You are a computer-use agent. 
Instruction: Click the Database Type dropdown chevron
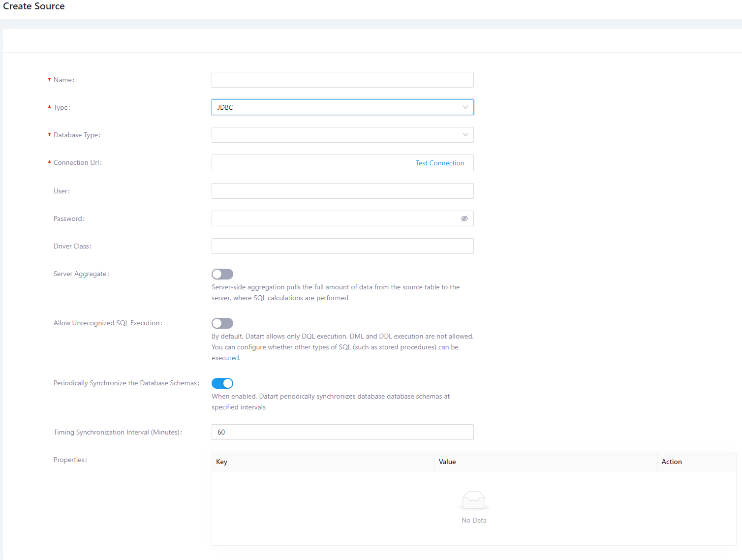coord(465,135)
